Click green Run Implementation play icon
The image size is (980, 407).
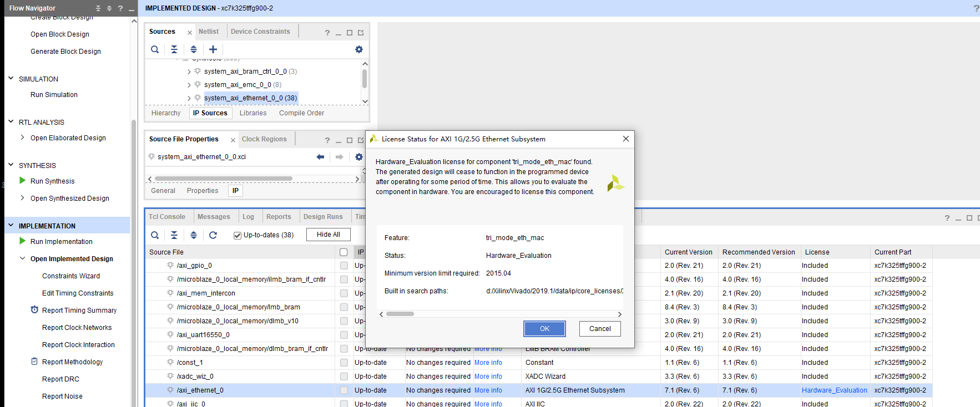pyautogui.click(x=23, y=241)
